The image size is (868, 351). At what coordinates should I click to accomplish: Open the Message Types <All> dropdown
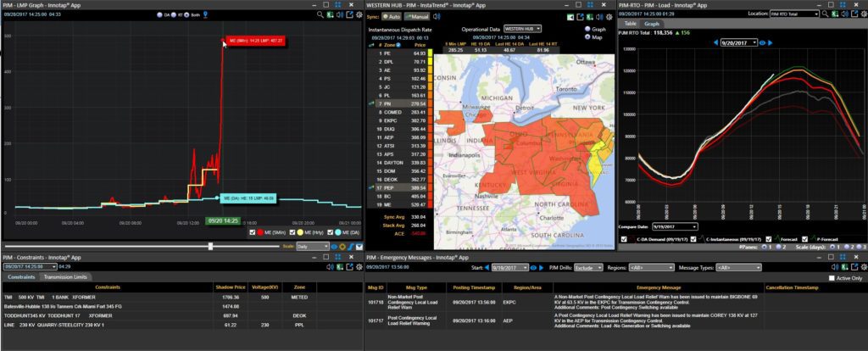(x=738, y=267)
